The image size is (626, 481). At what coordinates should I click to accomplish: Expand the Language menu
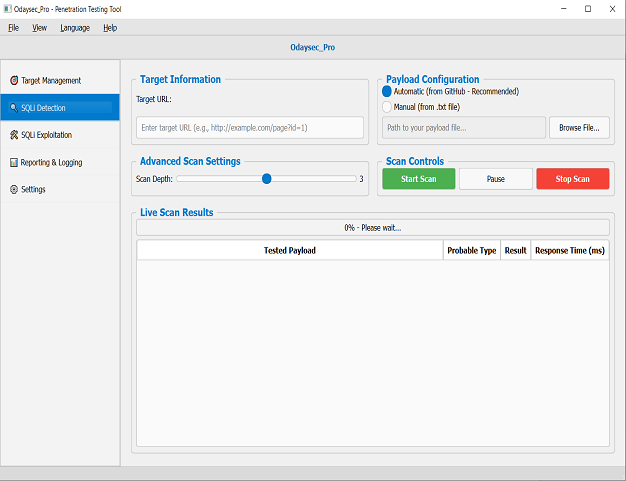click(75, 28)
